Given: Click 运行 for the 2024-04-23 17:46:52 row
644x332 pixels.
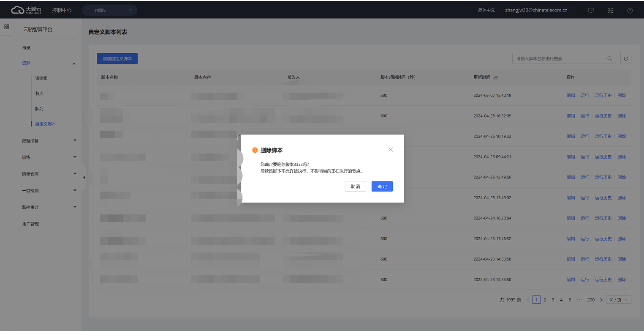Looking at the screenshot, I should point(585,239).
